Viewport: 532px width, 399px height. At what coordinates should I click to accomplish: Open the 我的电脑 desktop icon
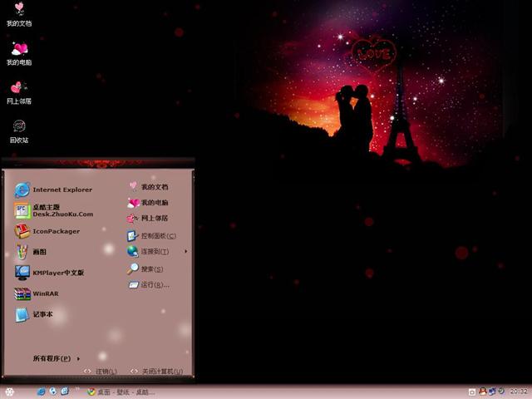pos(19,53)
